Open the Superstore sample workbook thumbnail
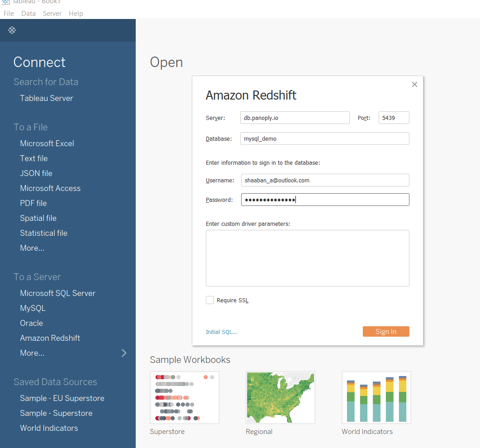480x448 pixels. pyautogui.click(x=185, y=397)
